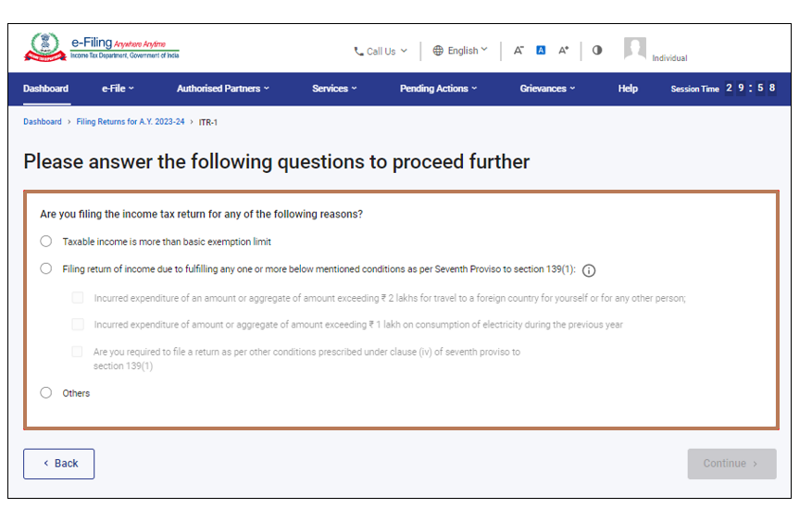Toggle the high contrast mode icon

(x=597, y=50)
